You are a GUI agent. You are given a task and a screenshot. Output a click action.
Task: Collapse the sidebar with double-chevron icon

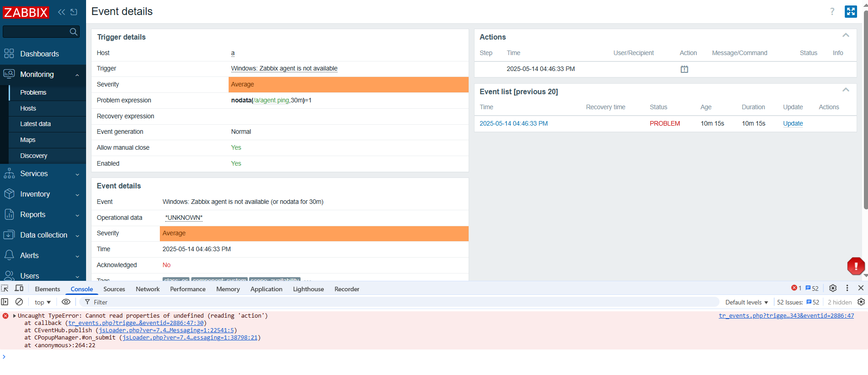tap(61, 12)
